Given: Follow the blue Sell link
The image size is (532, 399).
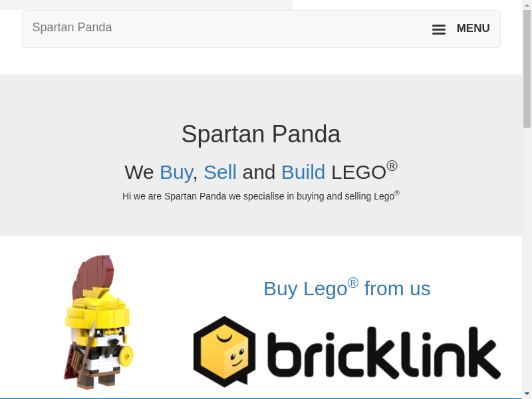Looking at the screenshot, I should click(x=220, y=172).
